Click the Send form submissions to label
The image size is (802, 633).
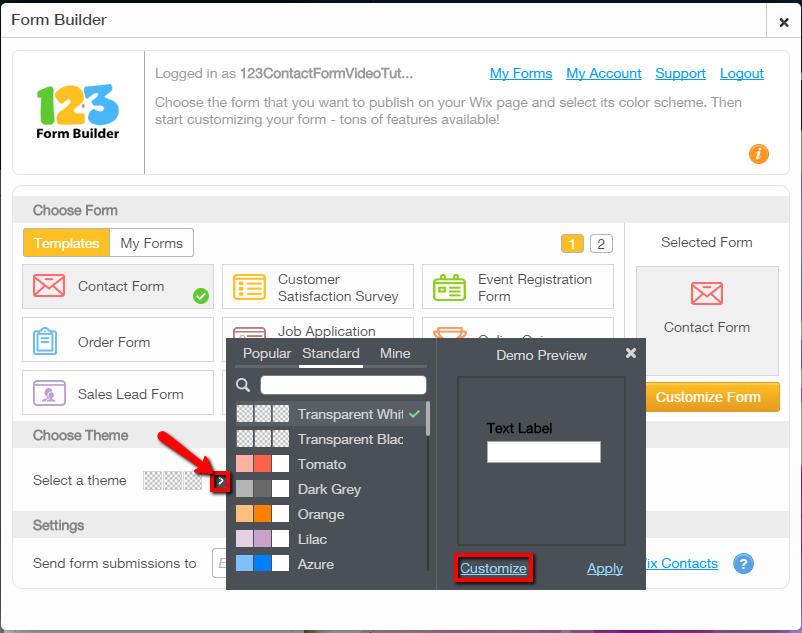coord(115,563)
